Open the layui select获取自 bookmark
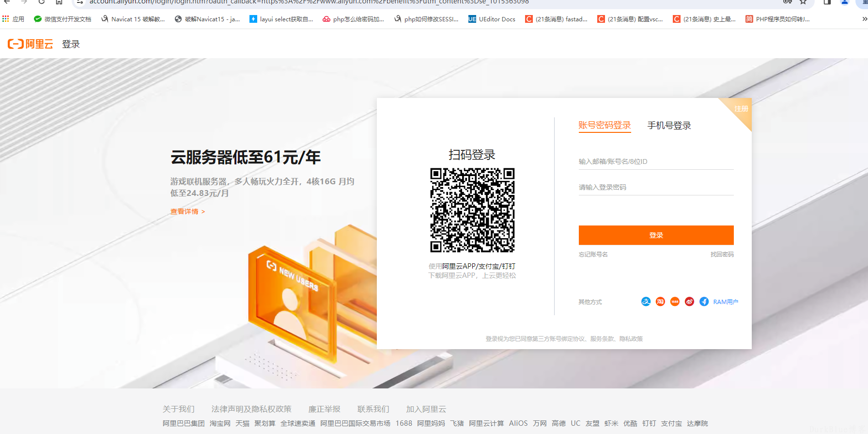This screenshot has height=434, width=868. click(x=281, y=19)
